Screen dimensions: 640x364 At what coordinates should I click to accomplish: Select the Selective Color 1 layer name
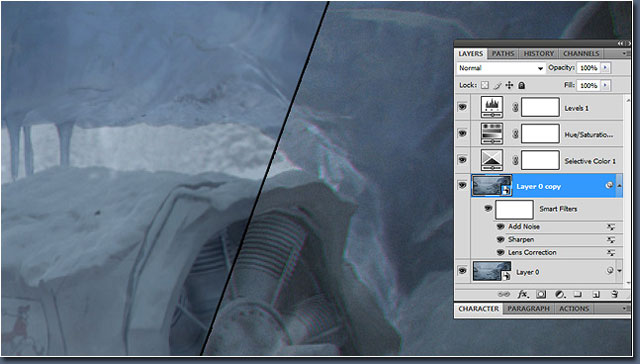pyautogui.click(x=590, y=161)
